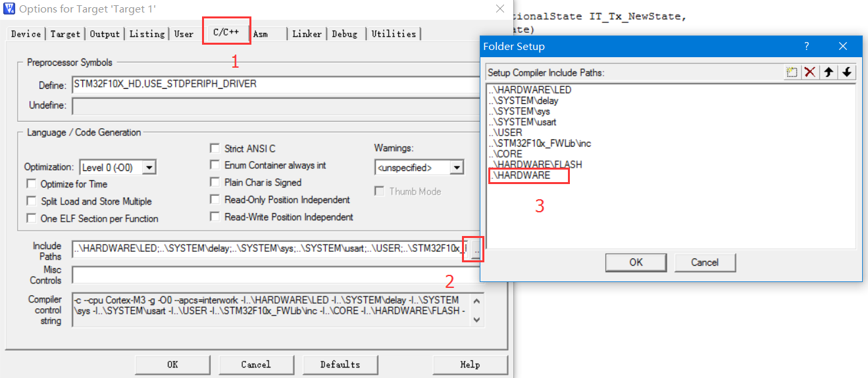Select ..\USER include path
This screenshot has height=378, width=868.
pyautogui.click(x=505, y=132)
